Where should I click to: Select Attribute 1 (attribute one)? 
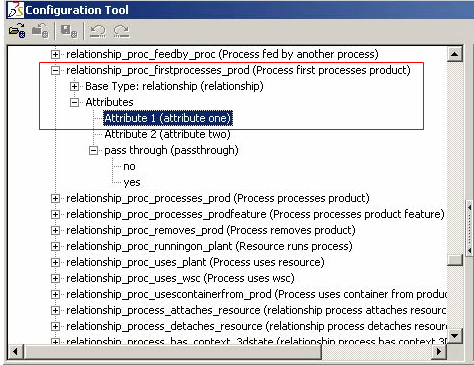pyautogui.click(x=168, y=118)
